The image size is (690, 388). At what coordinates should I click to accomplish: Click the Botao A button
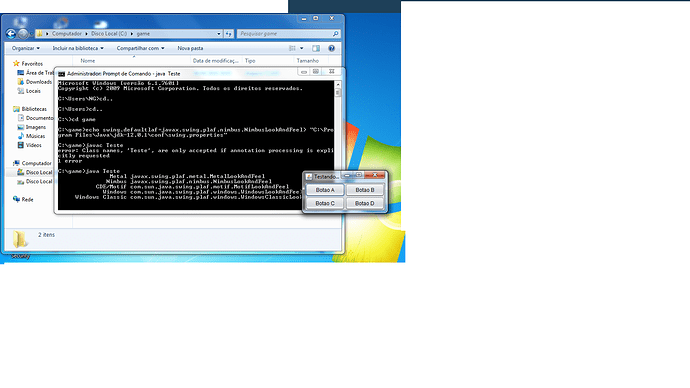point(325,190)
